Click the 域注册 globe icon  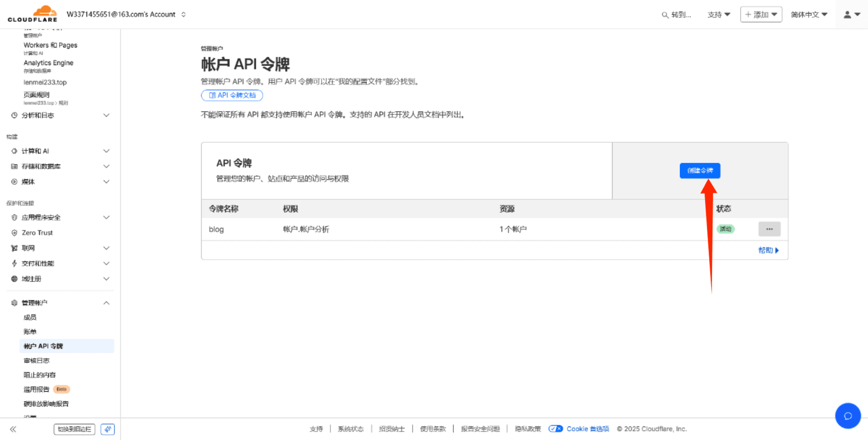14,278
